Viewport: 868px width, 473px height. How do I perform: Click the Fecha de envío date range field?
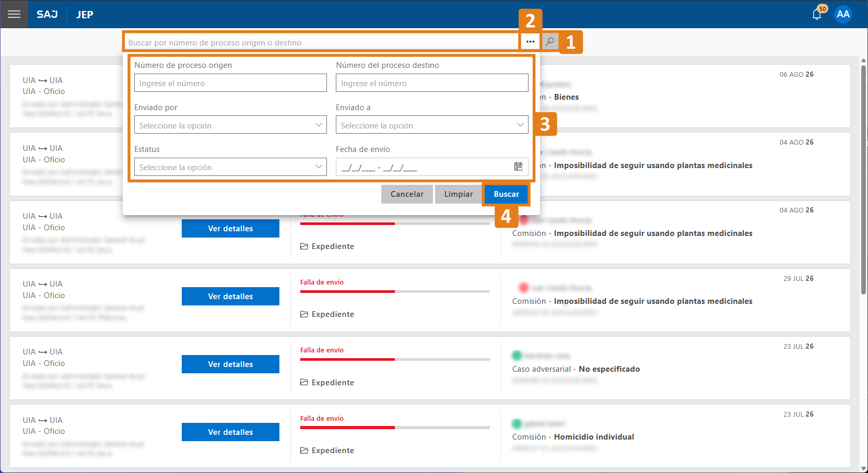(432, 167)
